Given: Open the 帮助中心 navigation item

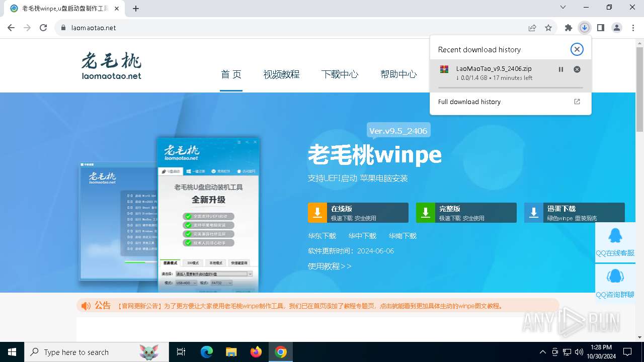Looking at the screenshot, I should (398, 74).
